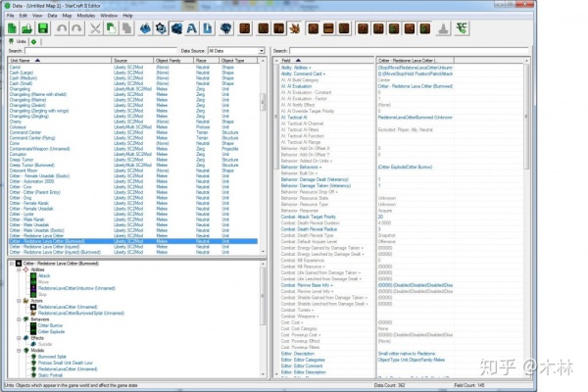Cut selection with the scissors icon
Screen dimensions: 588x392
(x=96, y=28)
